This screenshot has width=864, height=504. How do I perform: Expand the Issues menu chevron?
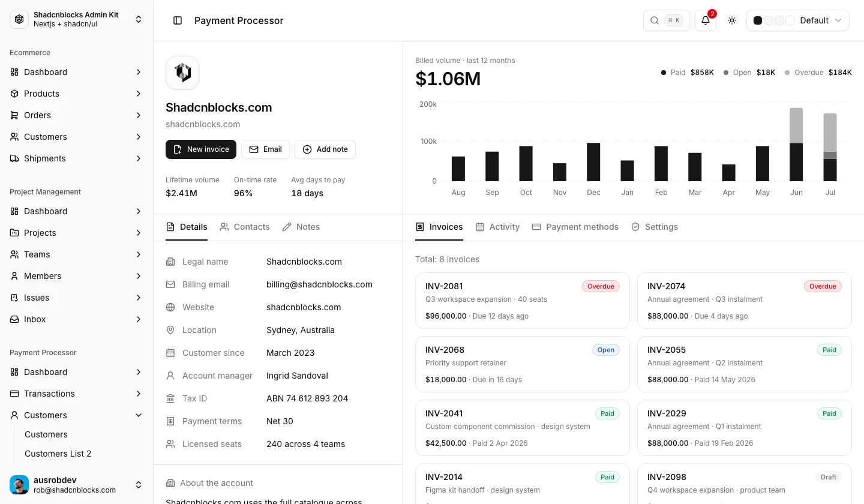click(x=139, y=298)
